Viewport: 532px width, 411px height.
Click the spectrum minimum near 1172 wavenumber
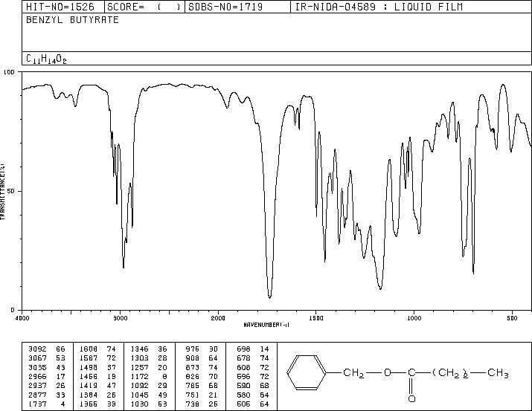point(380,288)
